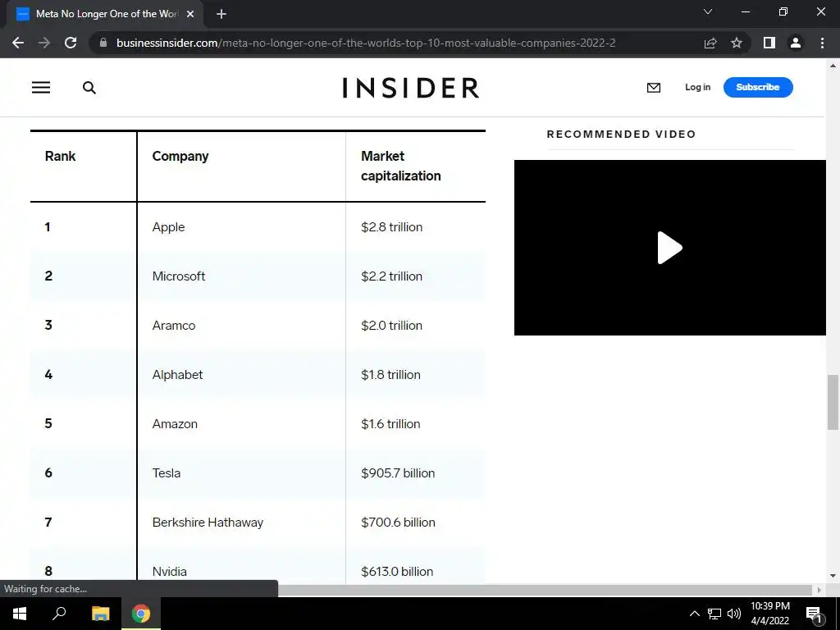Click Log in link
The width and height of the screenshot is (840, 630).
click(x=697, y=87)
